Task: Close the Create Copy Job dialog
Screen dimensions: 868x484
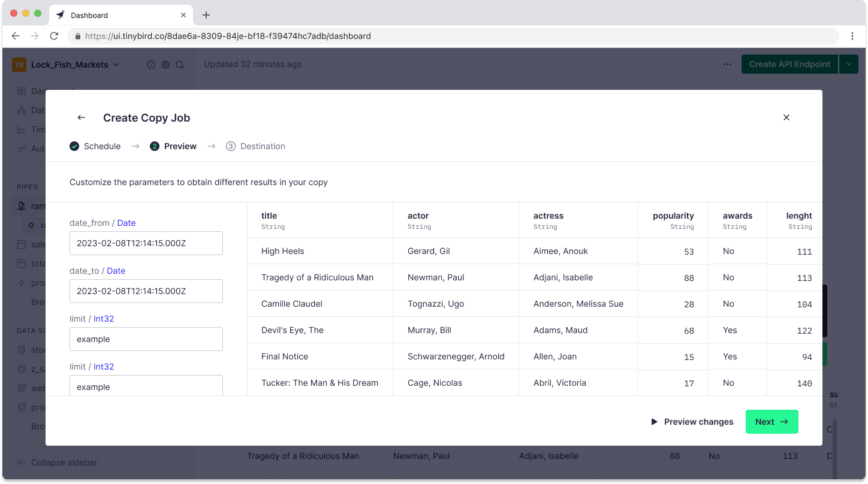Action: 786,117
